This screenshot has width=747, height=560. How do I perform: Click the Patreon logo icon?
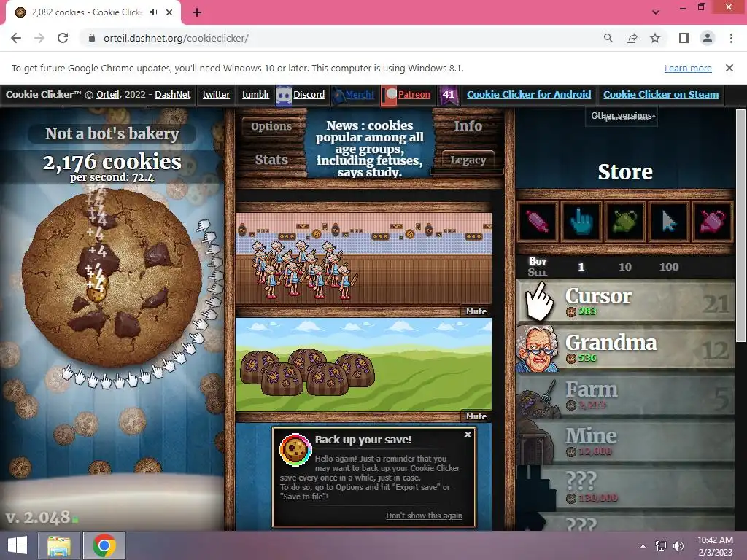pos(390,96)
